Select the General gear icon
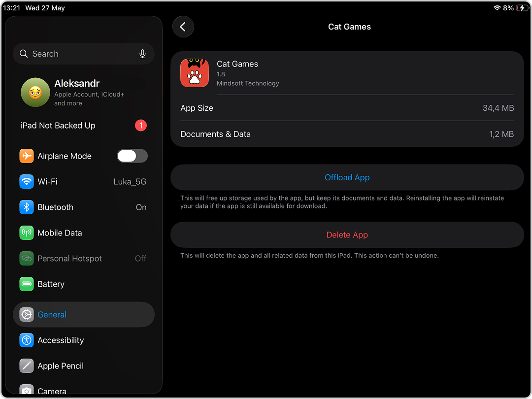 point(27,314)
